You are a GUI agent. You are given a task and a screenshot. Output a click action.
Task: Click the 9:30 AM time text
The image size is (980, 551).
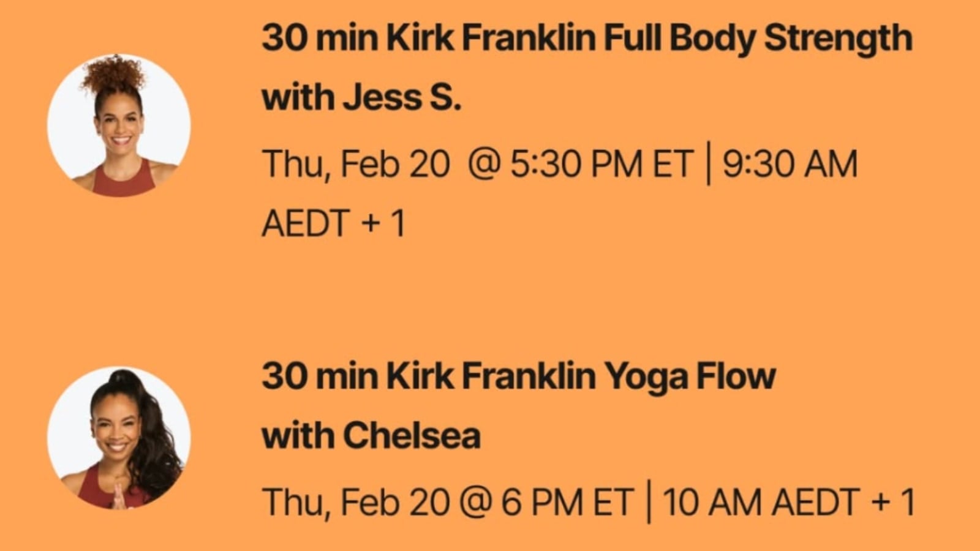[790, 164]
